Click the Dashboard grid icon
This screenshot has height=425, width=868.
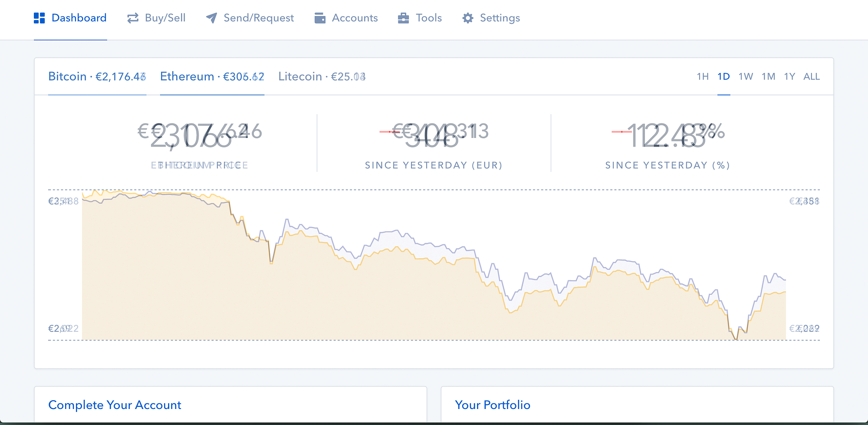(x=39, y=18)
